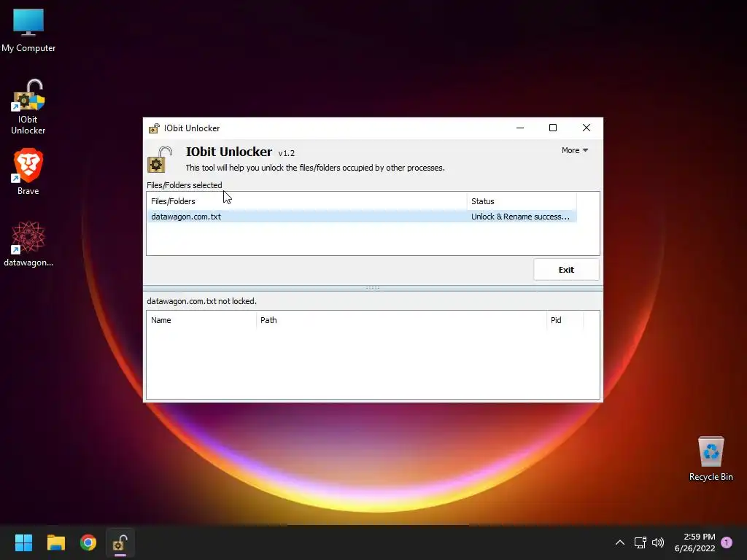Viewport: 747px width, 560px height.
Task: Minimize the IObit Unlocker window
Action: [x=520, y=128]
